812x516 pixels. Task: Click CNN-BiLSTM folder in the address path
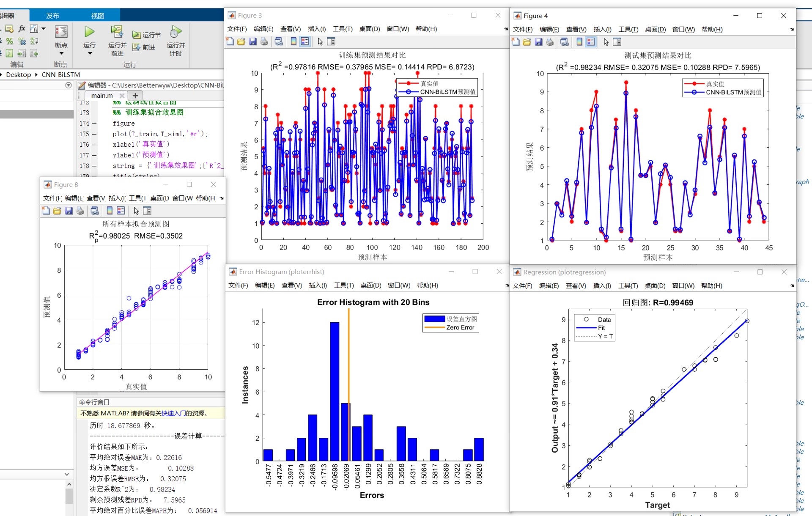[x=60, y=74]
